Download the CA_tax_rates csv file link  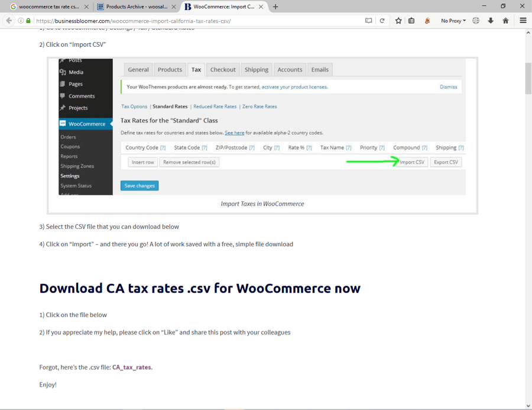[x=132, y=367]
